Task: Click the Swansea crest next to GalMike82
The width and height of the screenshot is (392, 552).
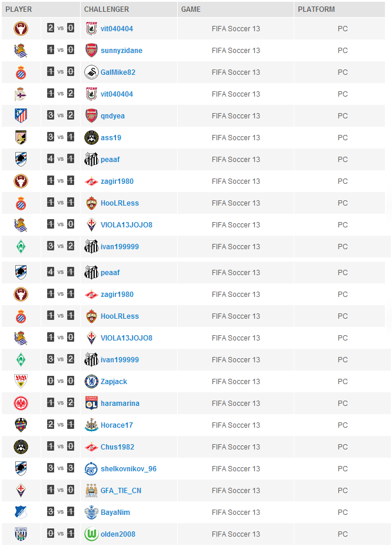Action: [91, 72]
